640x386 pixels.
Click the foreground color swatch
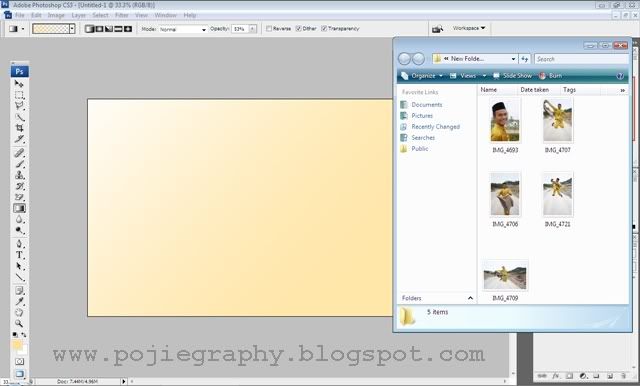click(16, 345)
